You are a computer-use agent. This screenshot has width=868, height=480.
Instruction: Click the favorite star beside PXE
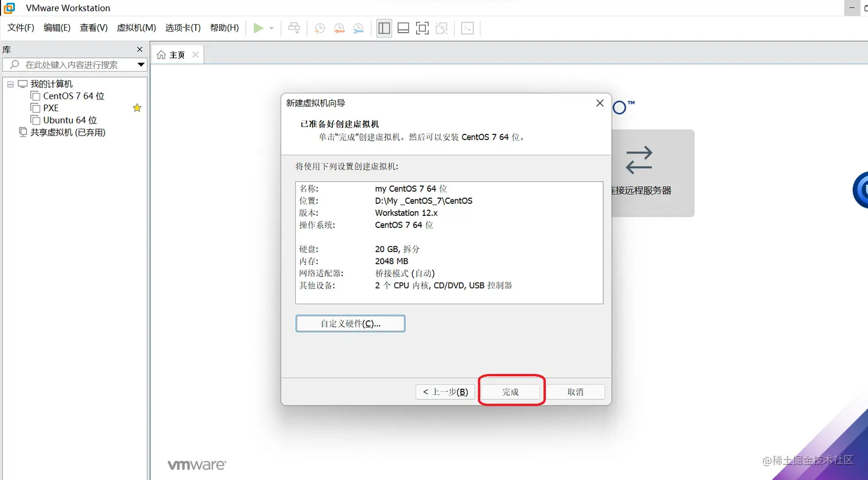(x=137, y=108)
